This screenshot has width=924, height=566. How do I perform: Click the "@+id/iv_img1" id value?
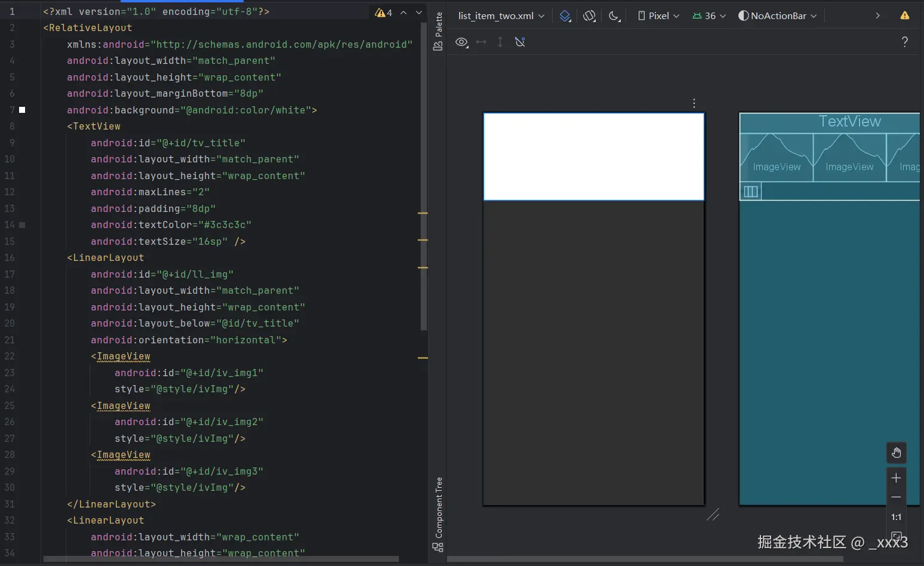[x=222, y=373]
